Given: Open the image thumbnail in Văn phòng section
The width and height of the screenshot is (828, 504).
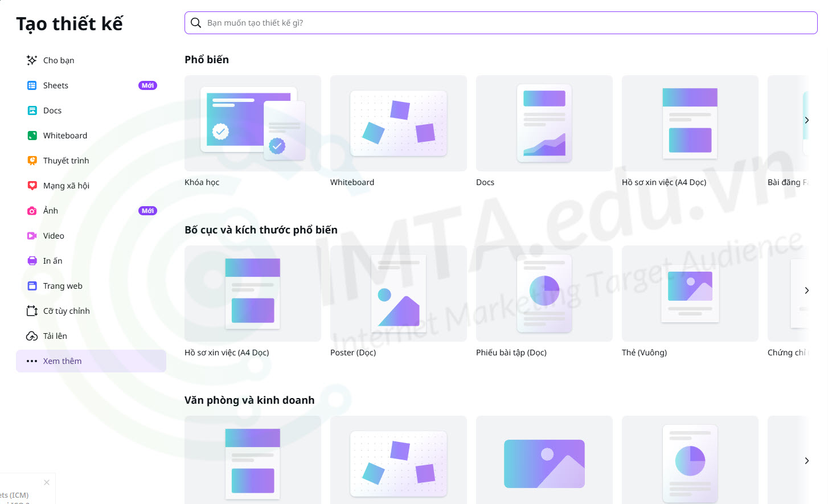Looking at the screenshot, I should [544, 460].
